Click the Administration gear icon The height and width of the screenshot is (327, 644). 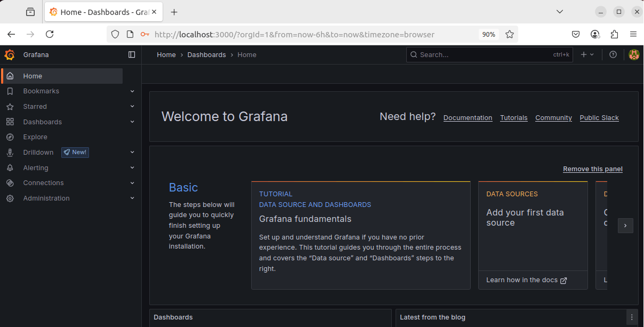click(x=10, y=198)
